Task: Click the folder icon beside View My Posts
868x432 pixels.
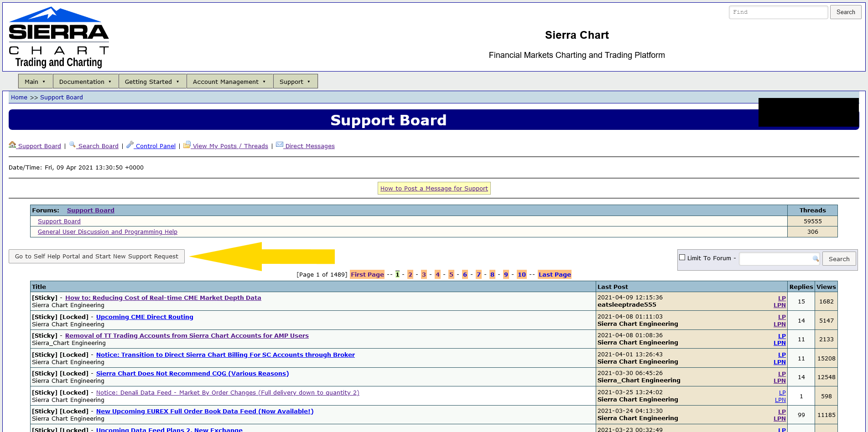Action: 187,144
